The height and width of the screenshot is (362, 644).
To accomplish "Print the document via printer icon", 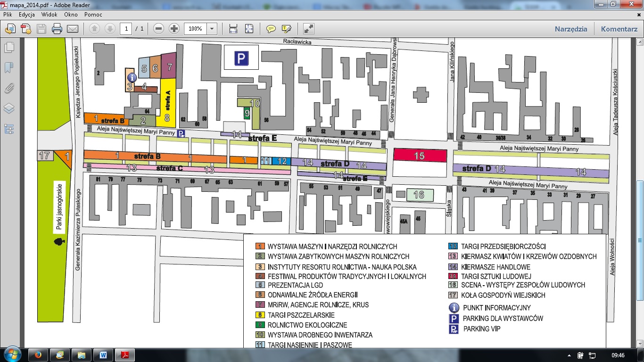I will [57, 29].
